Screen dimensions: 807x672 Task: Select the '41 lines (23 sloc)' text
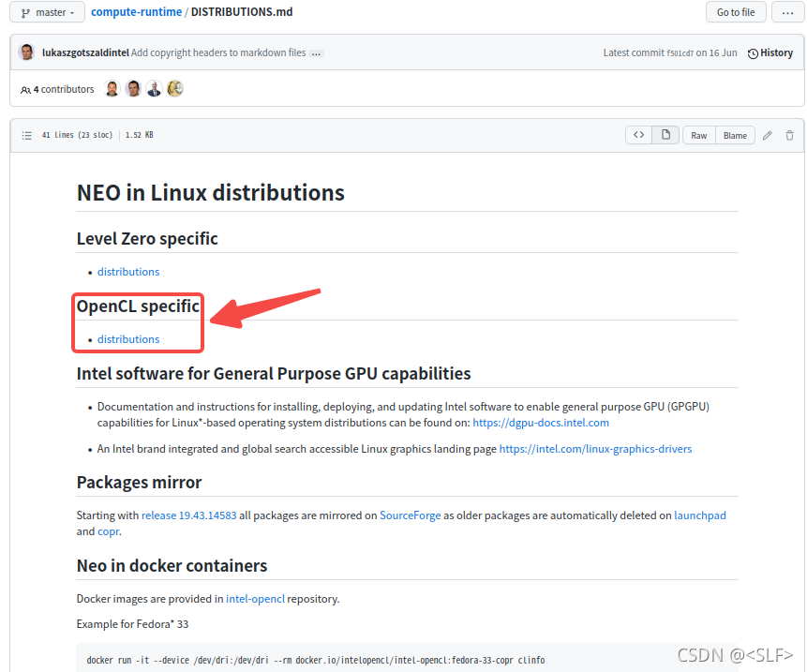tap(77, 135)
